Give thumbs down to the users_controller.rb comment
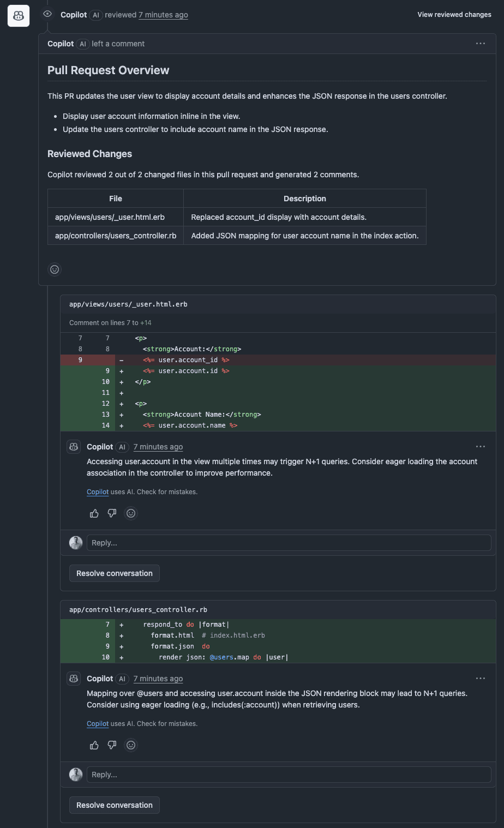 112,745
